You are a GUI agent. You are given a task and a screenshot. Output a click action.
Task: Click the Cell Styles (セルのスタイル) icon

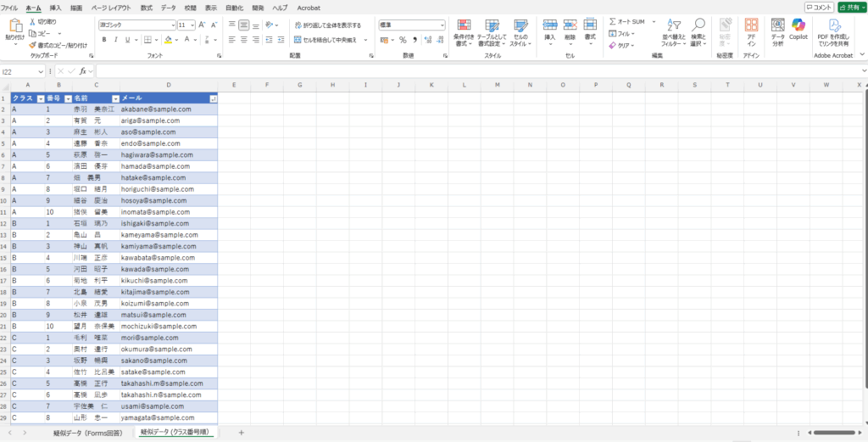520,25
